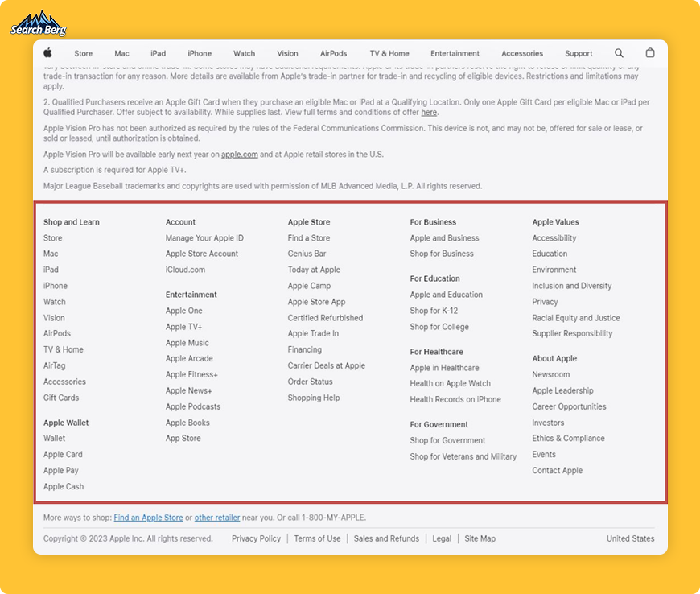Open the Site Map link
The width and height of the screenshot is (700, 594).
tap(480, 538)
